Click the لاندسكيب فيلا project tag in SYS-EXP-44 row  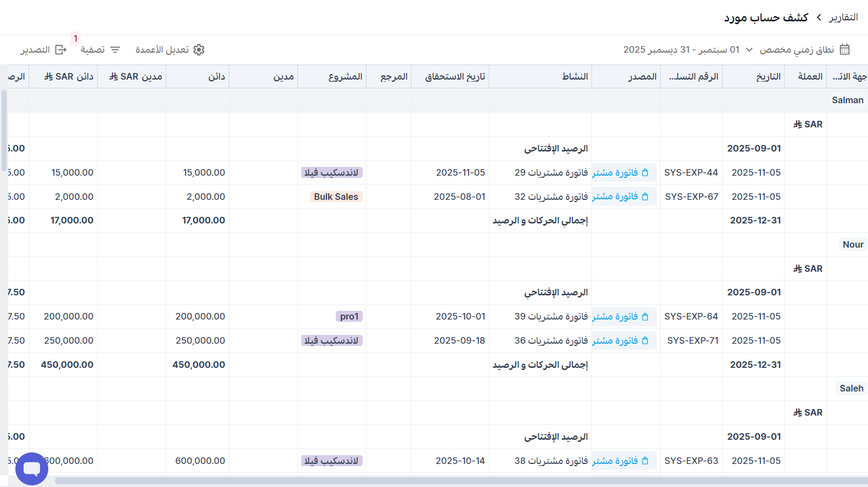(331, 172)
